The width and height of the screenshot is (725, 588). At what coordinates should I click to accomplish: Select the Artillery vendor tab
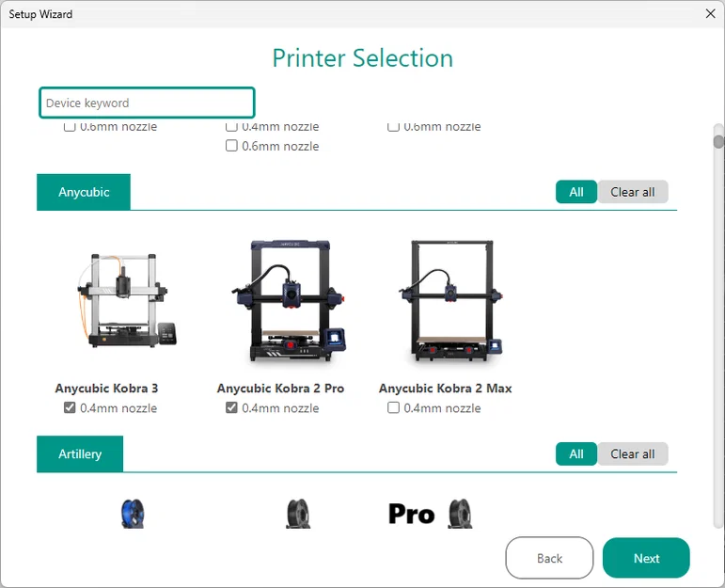[x=80, y=453]
